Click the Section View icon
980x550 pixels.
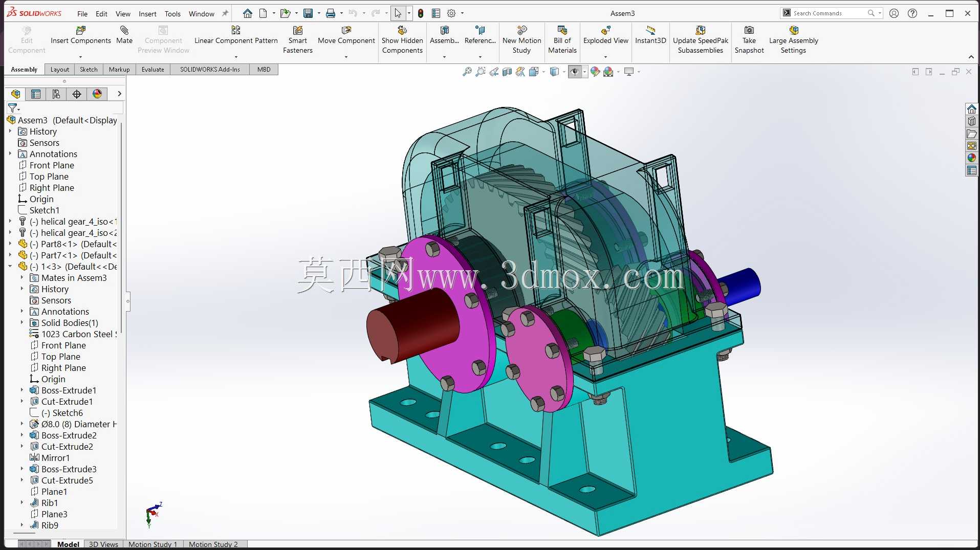[507, 72]
